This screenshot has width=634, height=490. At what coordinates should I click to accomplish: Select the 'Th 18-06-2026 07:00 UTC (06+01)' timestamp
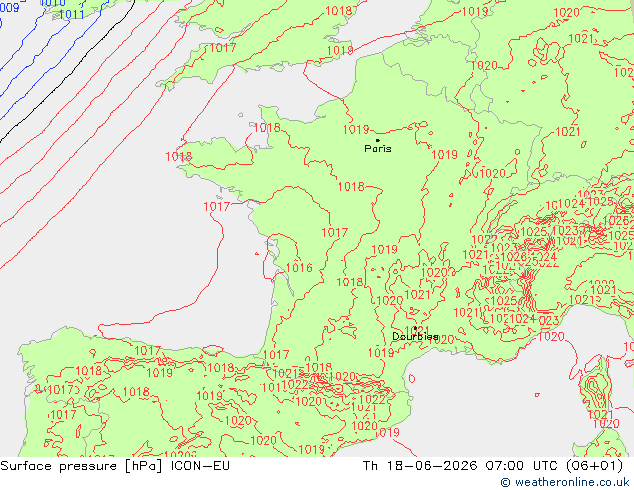point(493,466)
